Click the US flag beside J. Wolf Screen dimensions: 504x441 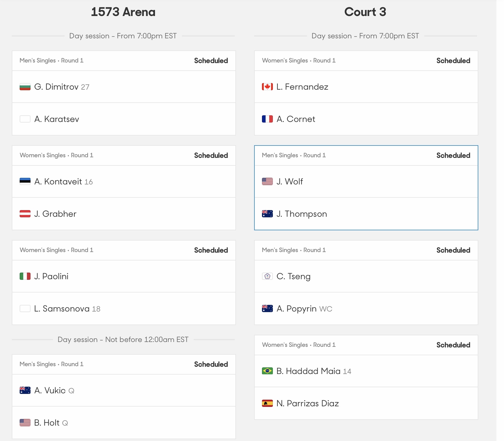pyautogui.click(x=267, y=181)
